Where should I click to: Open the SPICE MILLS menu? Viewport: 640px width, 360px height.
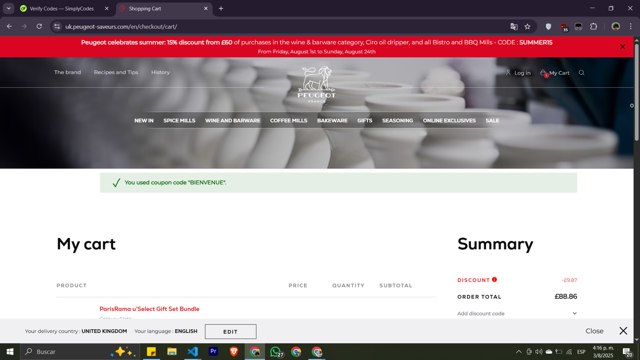click(179, 120)
